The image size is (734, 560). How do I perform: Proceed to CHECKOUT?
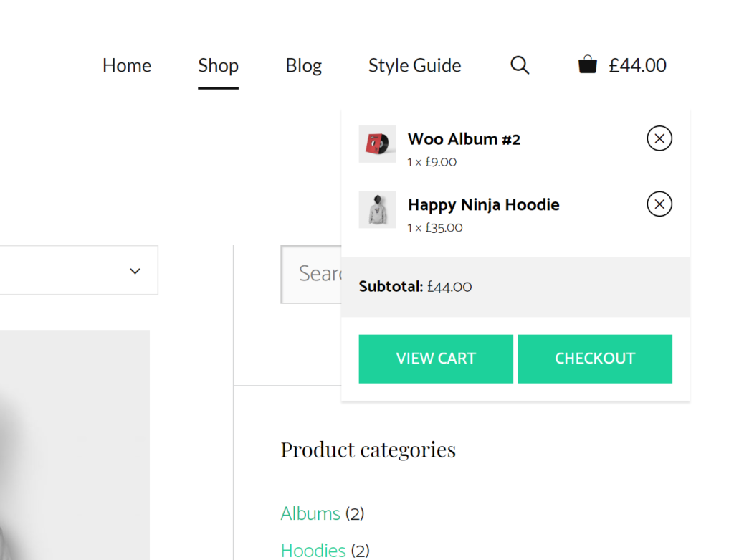(595, 359)
